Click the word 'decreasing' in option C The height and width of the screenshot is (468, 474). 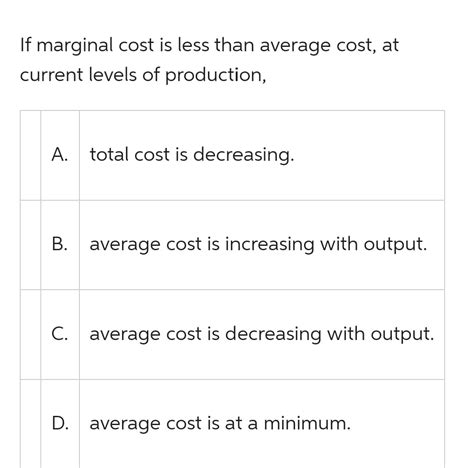tap(273, 335)
